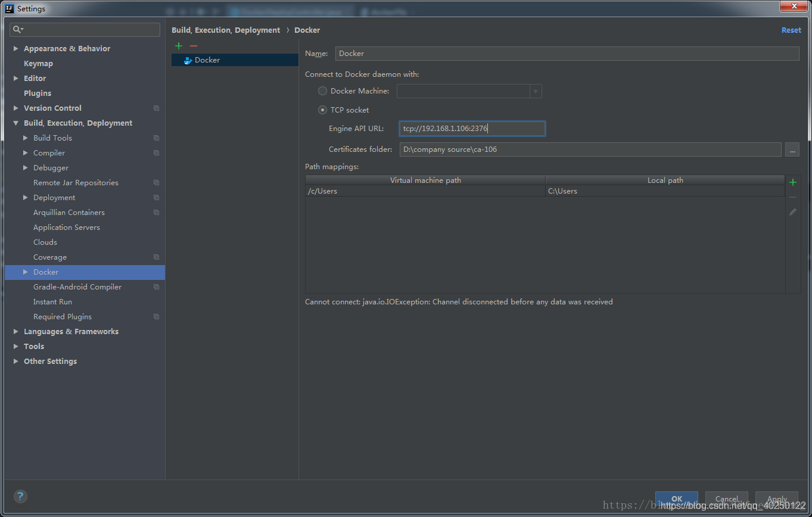Viewport: 812px width, 517px height.
Task: Click the Virtual machine path column header
Action: pos(425,180)
